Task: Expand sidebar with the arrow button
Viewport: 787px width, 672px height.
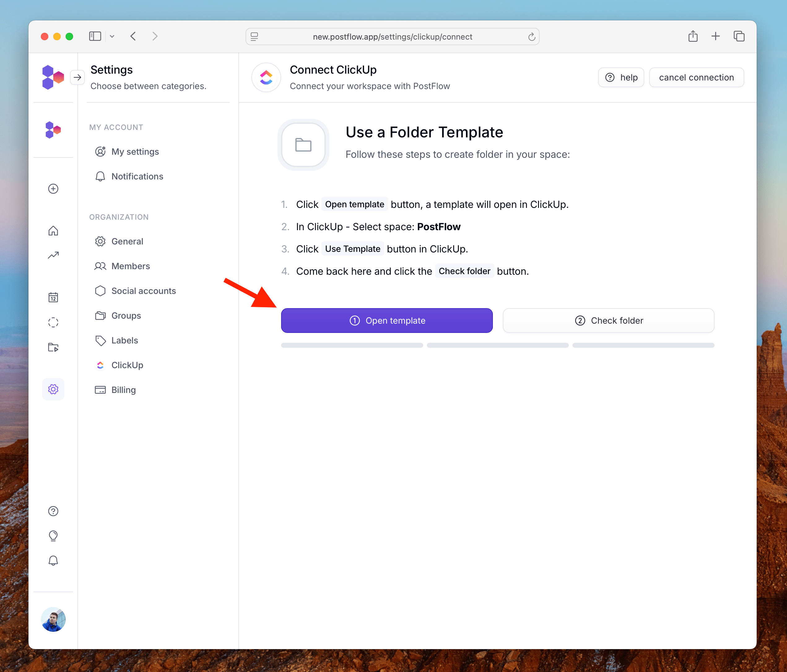Action: tap(77, 77)
